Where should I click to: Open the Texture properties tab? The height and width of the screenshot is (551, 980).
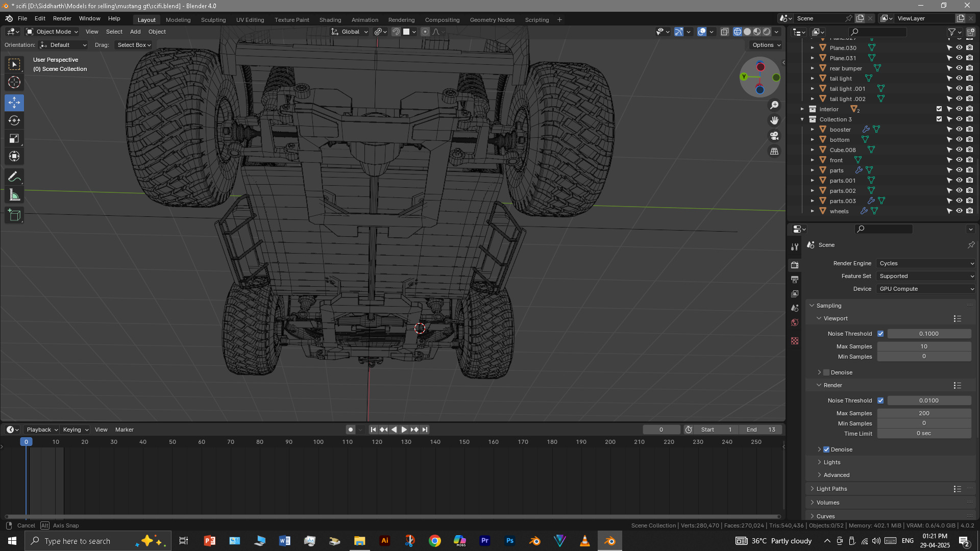point(795,340)
